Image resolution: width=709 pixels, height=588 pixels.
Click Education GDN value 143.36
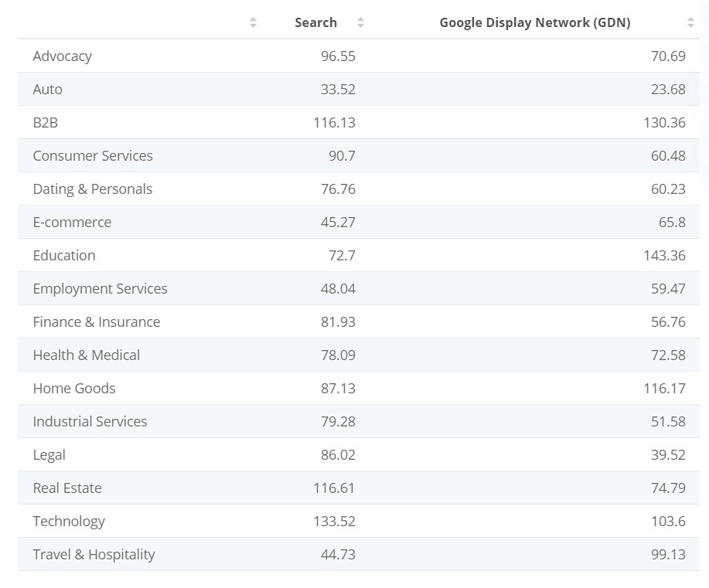[x=664, y=255]
